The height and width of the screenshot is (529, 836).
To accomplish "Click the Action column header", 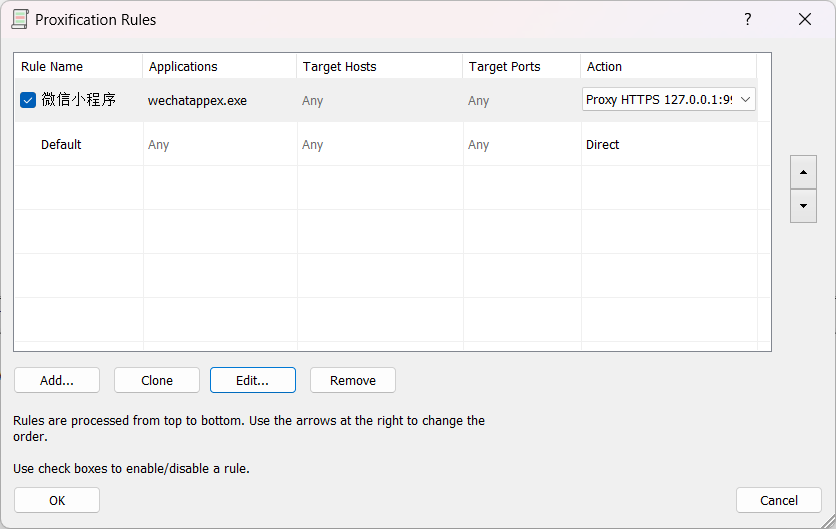I will coord(604,67).
